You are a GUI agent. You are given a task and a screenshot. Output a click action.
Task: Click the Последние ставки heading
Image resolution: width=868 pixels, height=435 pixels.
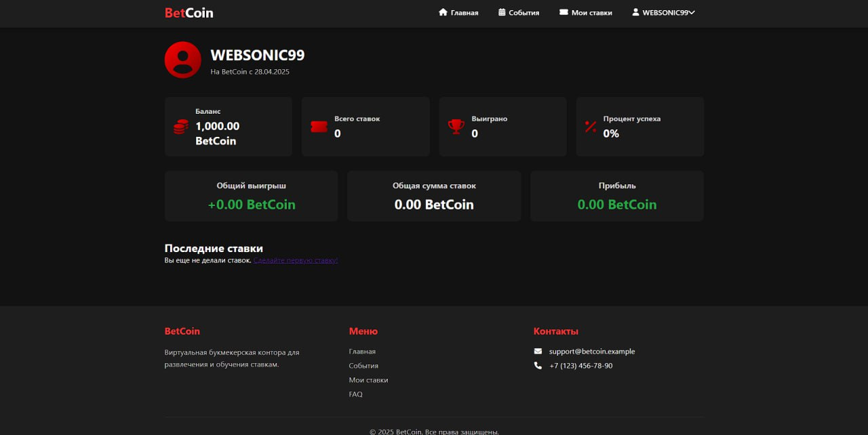pos(214,248)
